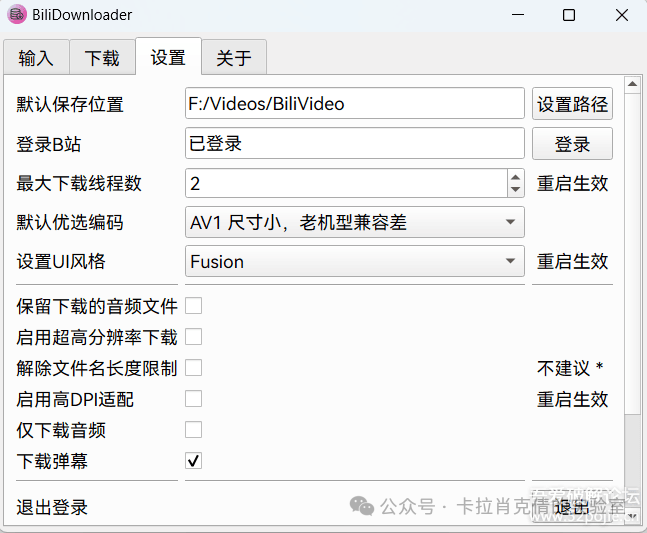Image resolution: width=647 pixels, height=533 pixels.
Task: Tick the 仅下载音频 checkbox
Action: click(194, 430)
